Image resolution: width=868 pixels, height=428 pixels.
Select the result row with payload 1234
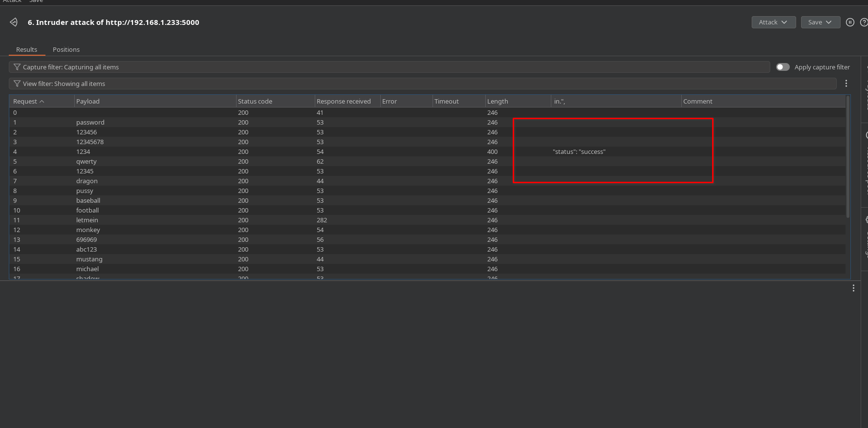coord(83,151)
